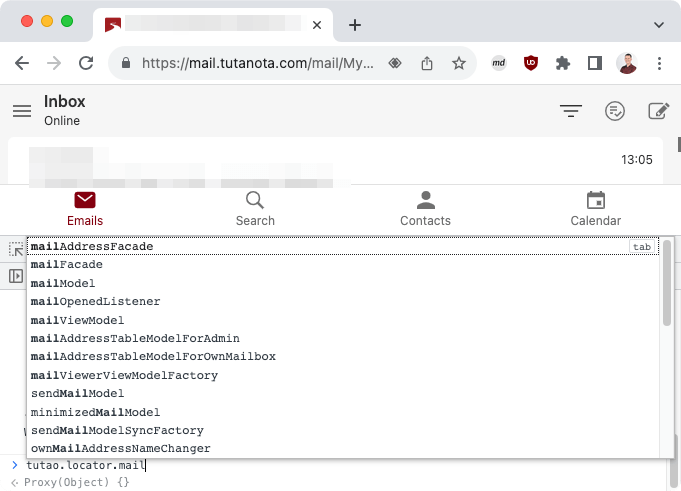Viewport: 681px width, 491px height.
Task: Open the Chrome extensions puzzle icon
Action: click(x=562, y=63)
